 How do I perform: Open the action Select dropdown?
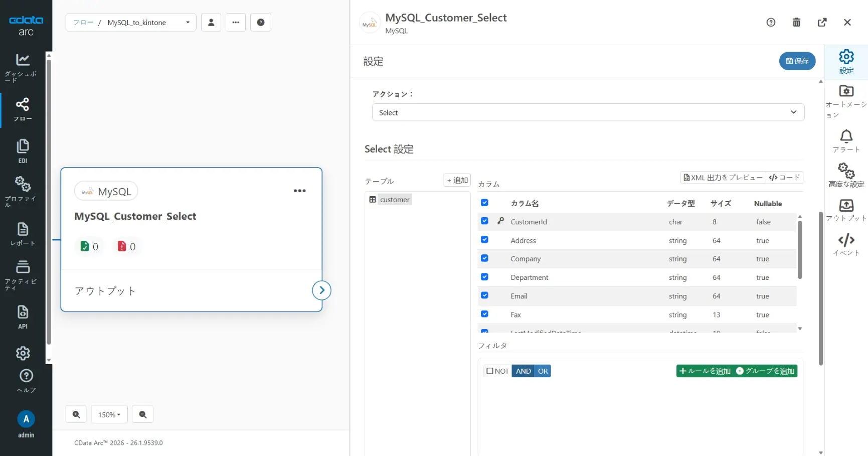tap(588, 112)
